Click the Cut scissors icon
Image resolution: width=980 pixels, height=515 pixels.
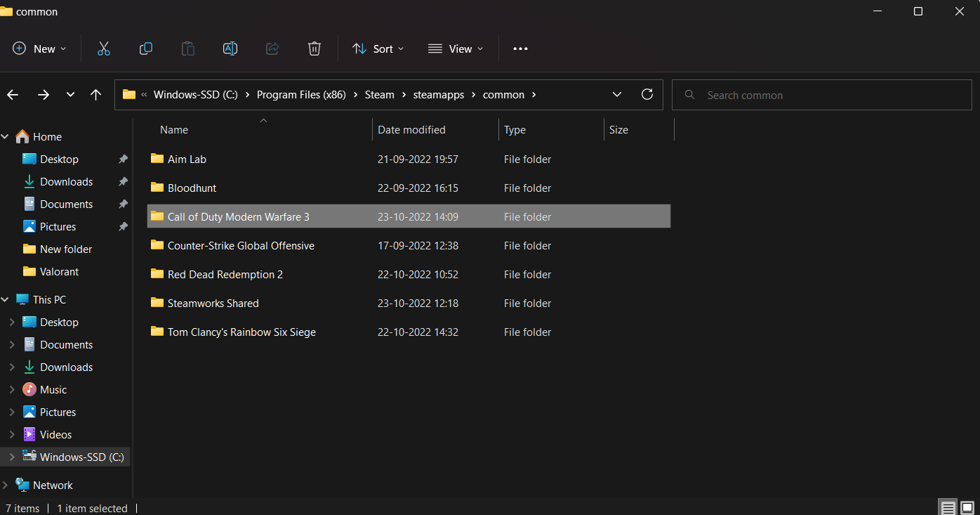pos(104,48)
